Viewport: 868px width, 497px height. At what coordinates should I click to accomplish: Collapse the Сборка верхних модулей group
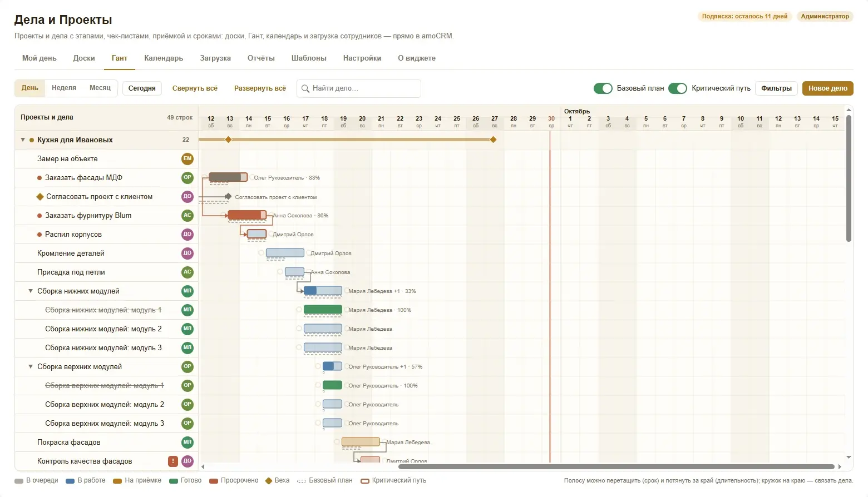click(x=31, y=367)
